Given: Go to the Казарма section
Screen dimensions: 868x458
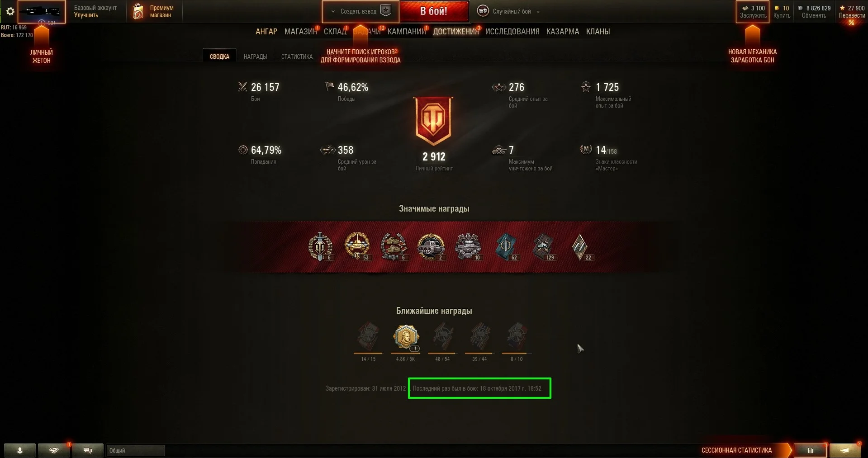Looking at the screenshot, I should [x=563, y=32].
